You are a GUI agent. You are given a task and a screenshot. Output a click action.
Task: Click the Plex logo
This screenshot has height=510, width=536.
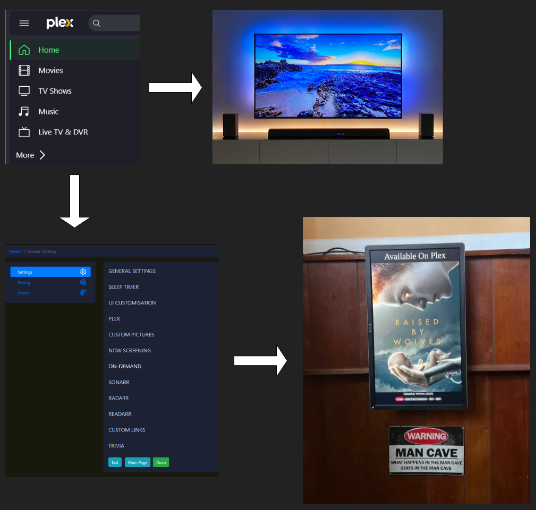(x=60, y=23)
